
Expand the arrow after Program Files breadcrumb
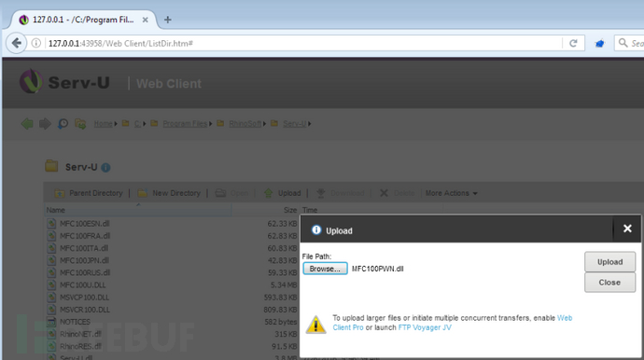[x=211, y=123]
